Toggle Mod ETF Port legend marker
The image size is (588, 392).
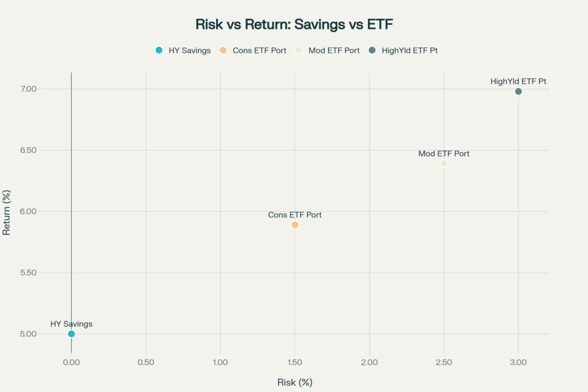299,50
